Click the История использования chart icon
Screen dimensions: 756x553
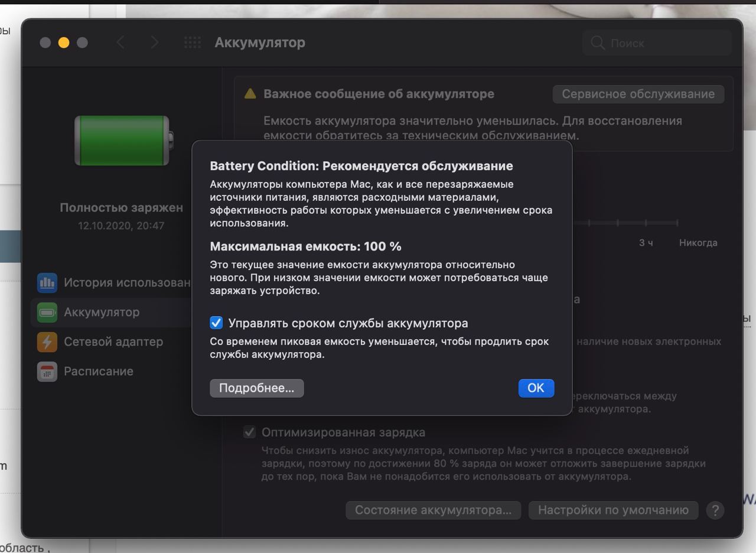[x=47, y=282]
